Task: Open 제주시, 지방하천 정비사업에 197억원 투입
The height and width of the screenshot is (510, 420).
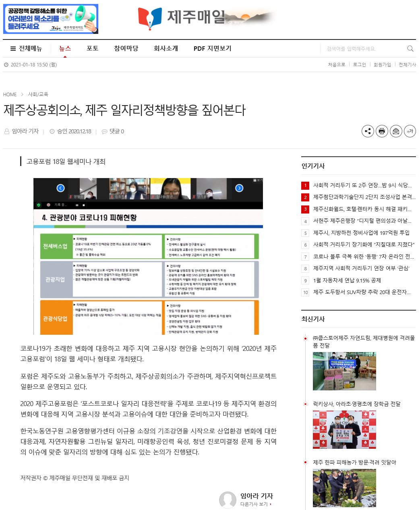Action: tap(361, 233)
